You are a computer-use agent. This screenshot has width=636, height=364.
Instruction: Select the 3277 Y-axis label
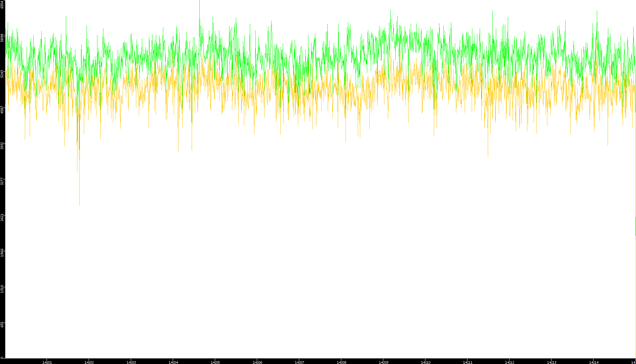[x=2, y=181]
